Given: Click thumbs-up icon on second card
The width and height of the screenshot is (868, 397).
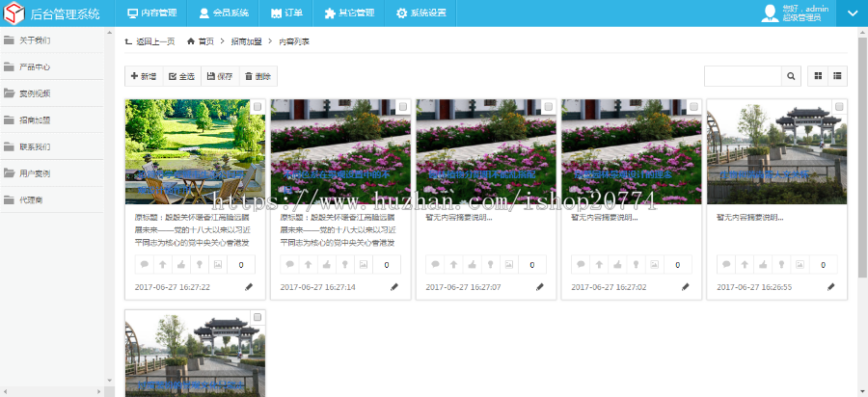Looking at the screenshot, I should pos(326,265).
